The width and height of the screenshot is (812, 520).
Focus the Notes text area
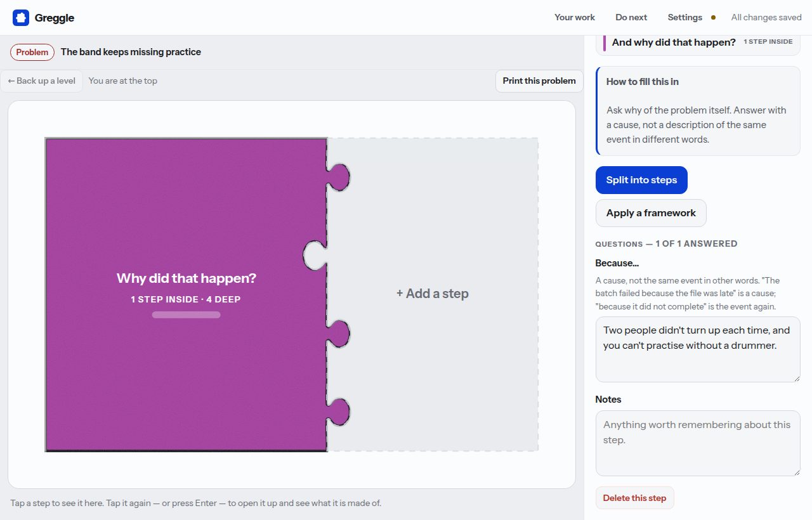pos(698,443)
